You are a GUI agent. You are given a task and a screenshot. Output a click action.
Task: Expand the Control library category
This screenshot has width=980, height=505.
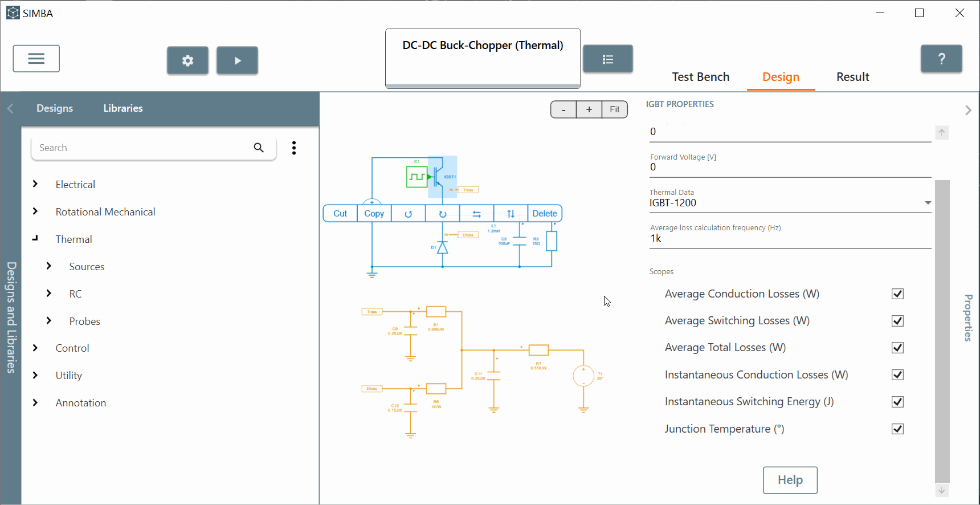[35, 348]
